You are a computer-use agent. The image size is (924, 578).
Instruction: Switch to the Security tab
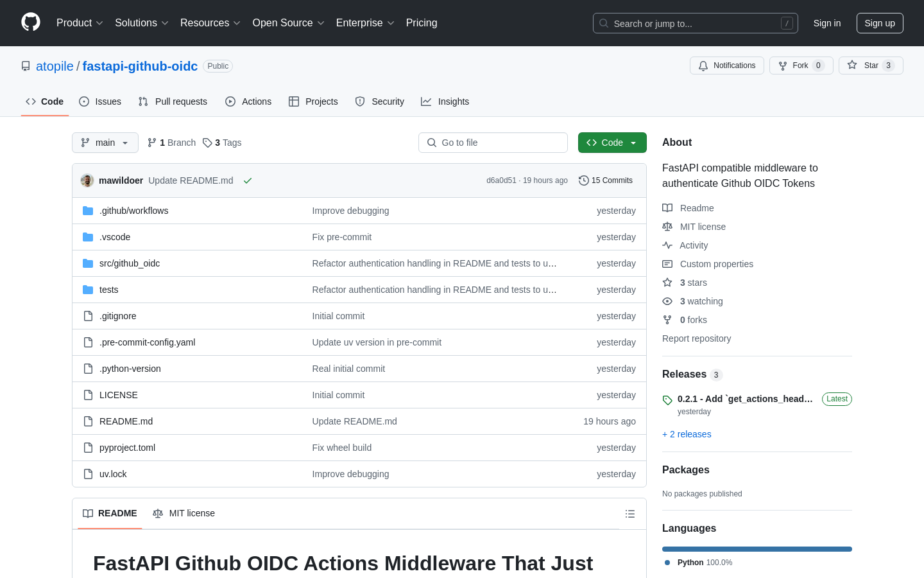(380, 101)
